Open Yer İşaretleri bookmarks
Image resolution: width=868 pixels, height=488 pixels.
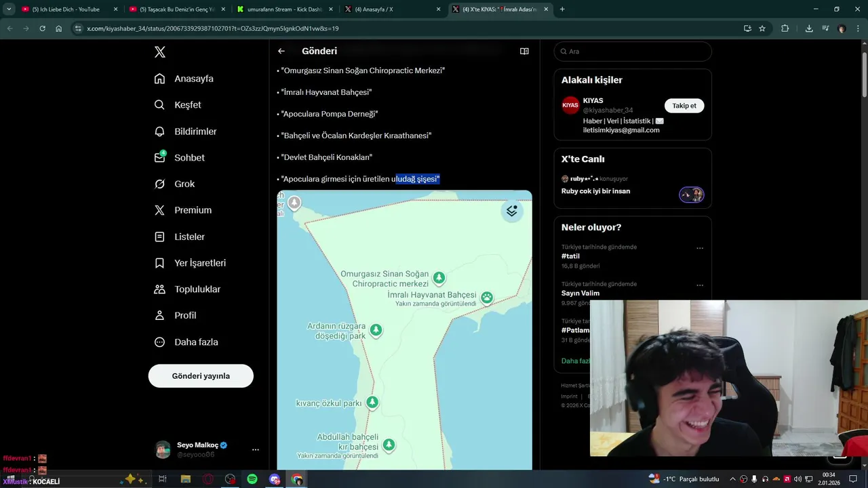[x=190, y=263]
